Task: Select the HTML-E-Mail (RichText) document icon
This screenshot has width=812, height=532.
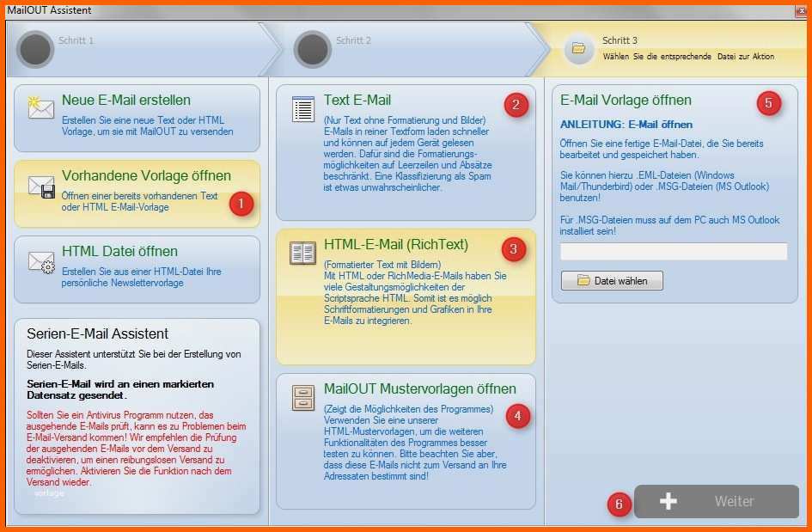Action: 302,250
